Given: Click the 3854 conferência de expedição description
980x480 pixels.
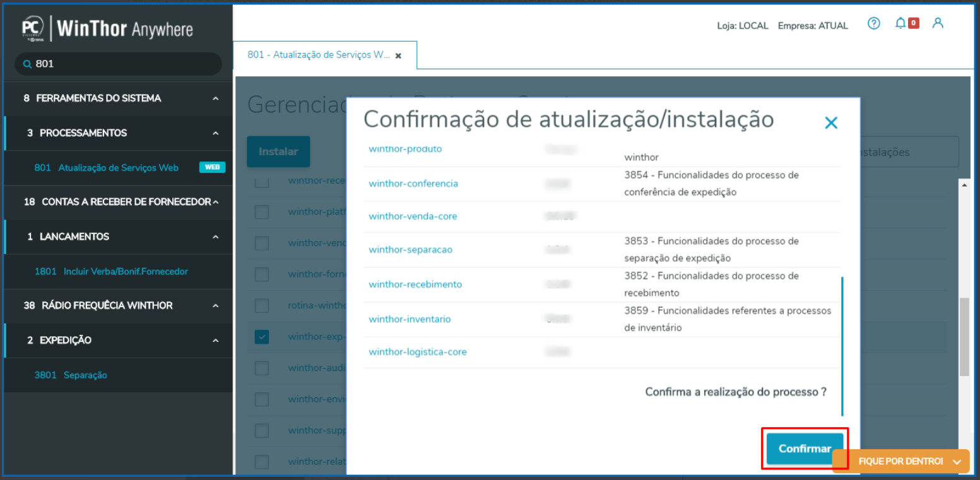Looking at the screenshot, I should (712, 184).
